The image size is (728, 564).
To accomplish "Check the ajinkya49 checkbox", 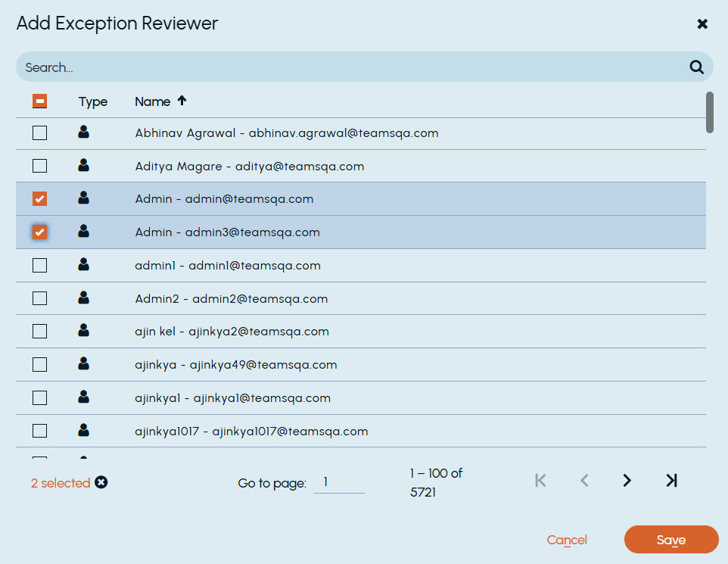I will [40, 365].
